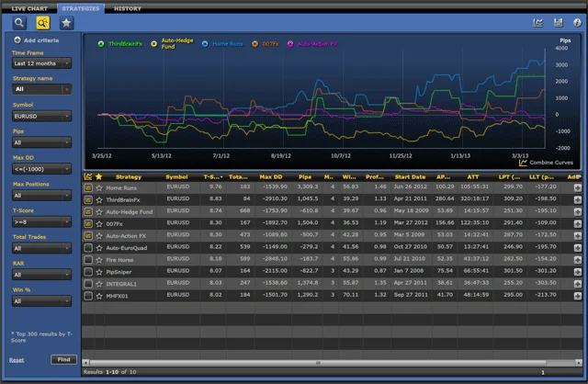The image size is (588, 384).
Task: Open the RAR filter dropdown
Action: [x=41, y=275]
